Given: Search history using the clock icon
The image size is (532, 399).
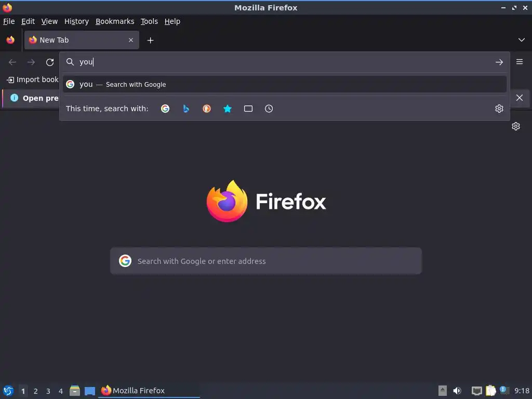Looking at the screenshot, I should coord(269,109).
